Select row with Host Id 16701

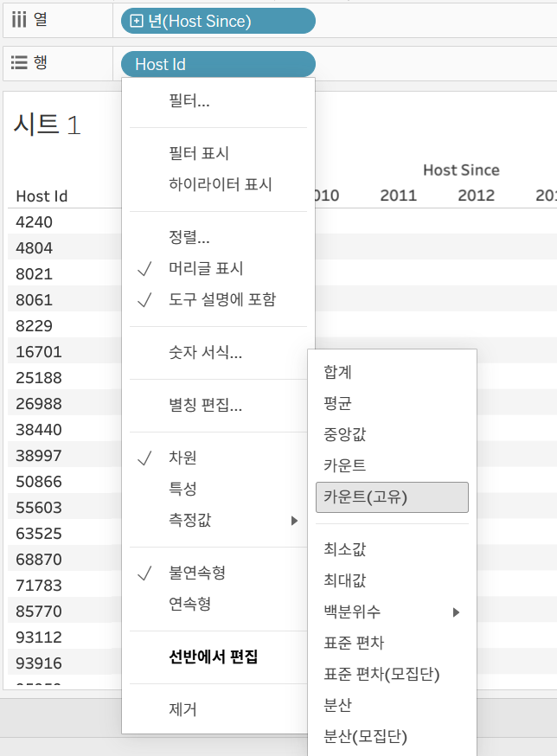click(39, 352)
